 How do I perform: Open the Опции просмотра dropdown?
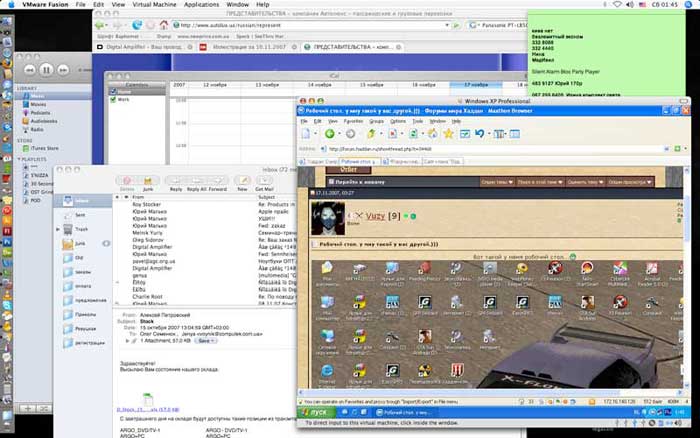click(630, 182)
